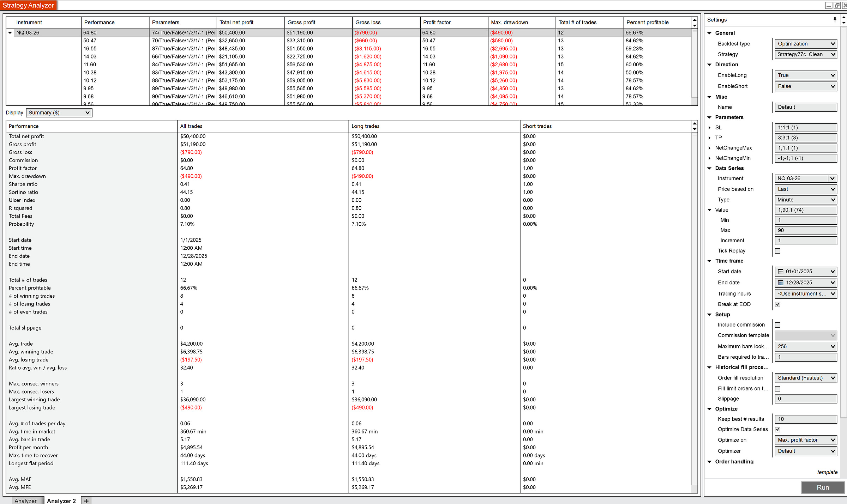The image size is (847, 504).
Task: Click scroll-up arrow beside the Settings pin
Action: [844, 17]
